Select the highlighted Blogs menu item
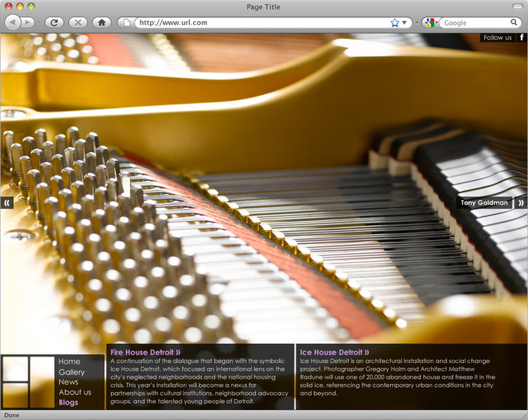The height and width of the screenshot is (420, 528). 68,402
